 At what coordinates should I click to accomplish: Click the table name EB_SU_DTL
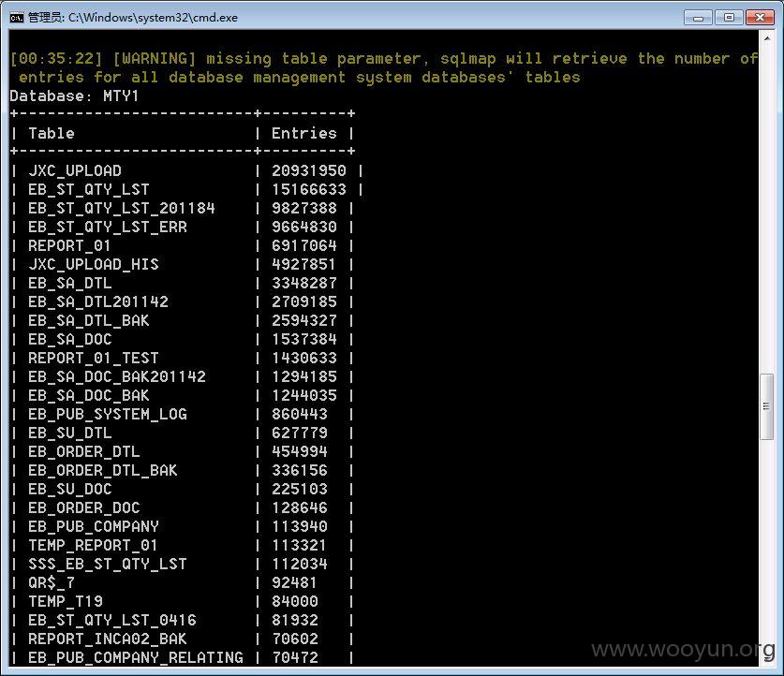pyautogui.click(x=70, y=433)
